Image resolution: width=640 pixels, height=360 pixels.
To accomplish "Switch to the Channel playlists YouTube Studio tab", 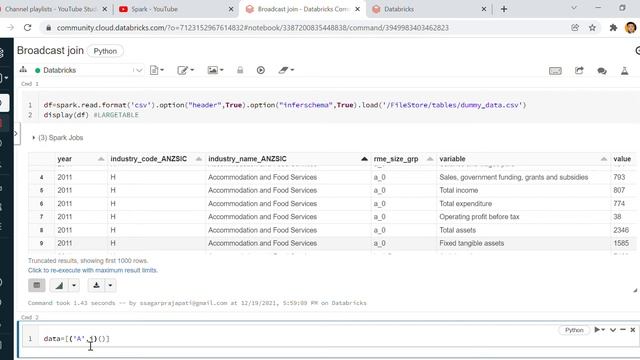I will (x=51, y=9).
